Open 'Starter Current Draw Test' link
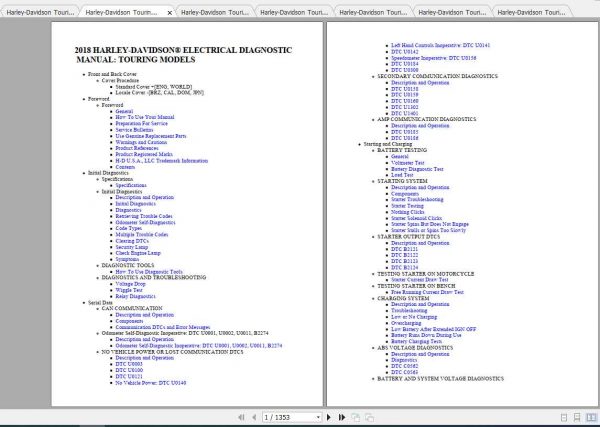 [419, 280]
